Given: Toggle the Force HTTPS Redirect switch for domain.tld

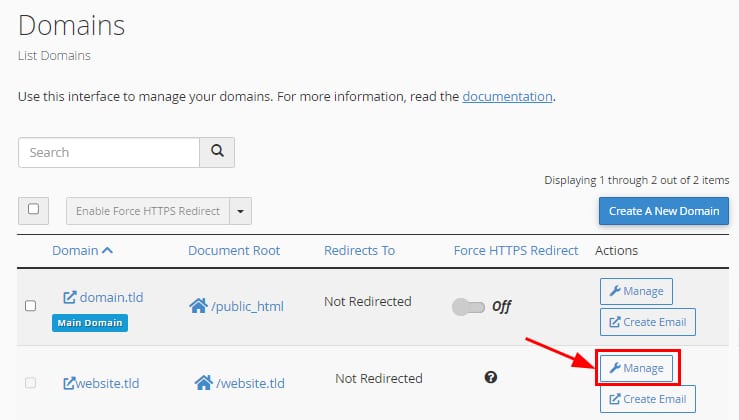Looking at the screenshot, I should pos(468,307).
